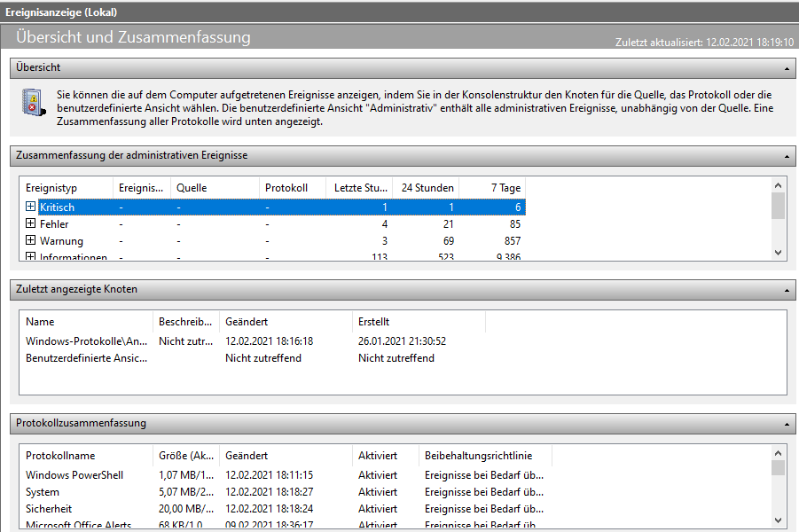
Task: Click the 20,00 MB size value for Sicherheit
Action: click(186, 509)
